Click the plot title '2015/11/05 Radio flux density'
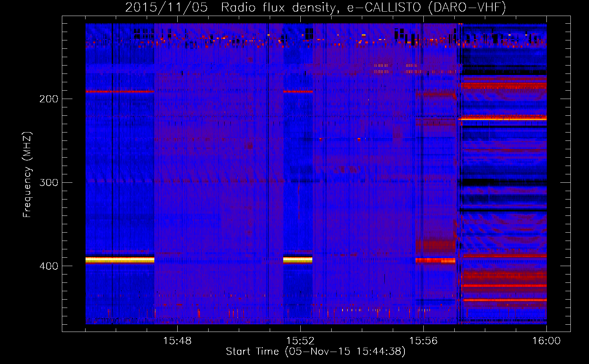The height and width of the screenshot is (364, 589). pos(316,7)
